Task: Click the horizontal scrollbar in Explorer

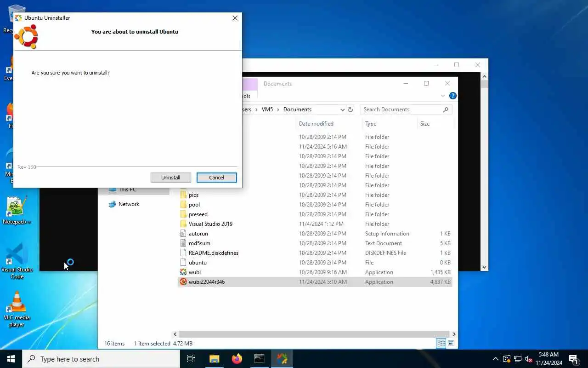Action: point(314,334)
